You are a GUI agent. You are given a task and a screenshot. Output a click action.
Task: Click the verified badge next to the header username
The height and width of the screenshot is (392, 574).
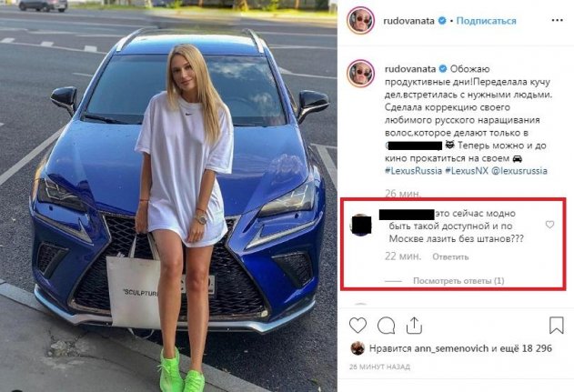(442, 21)
